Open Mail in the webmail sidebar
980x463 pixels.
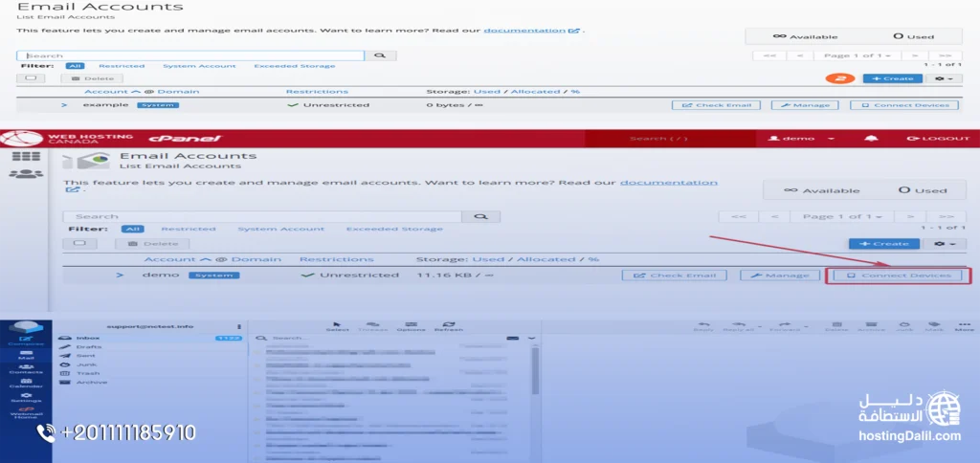26,355
